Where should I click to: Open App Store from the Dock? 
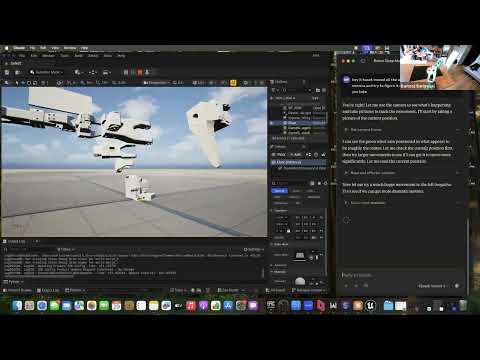tap(228, 305)
